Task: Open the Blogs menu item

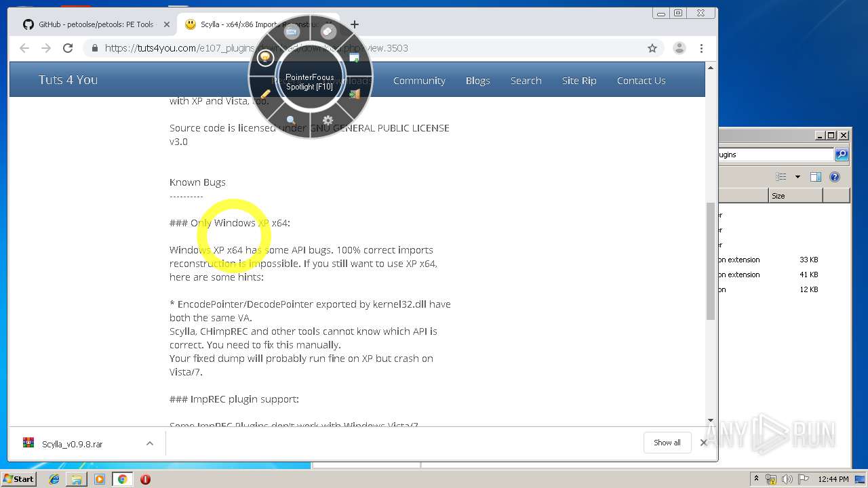Action: [x=477, y=81]
